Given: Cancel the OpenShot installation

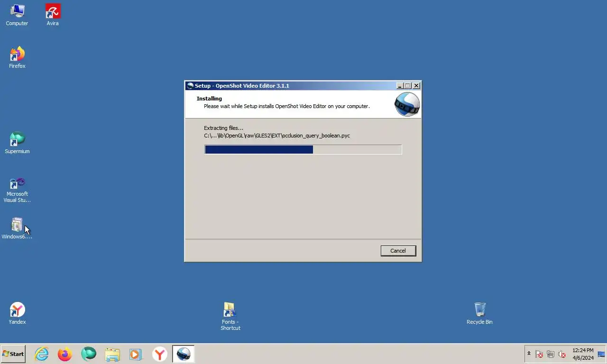Looking at the screenshot, I should click(398, 251).
